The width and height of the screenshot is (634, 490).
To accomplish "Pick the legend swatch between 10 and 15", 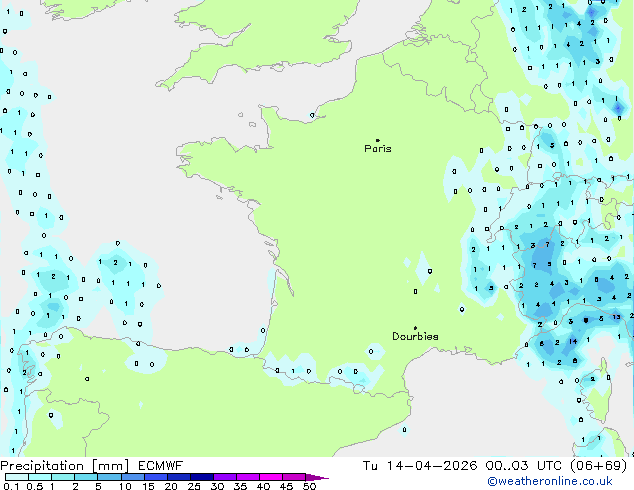I will (132, 477).
